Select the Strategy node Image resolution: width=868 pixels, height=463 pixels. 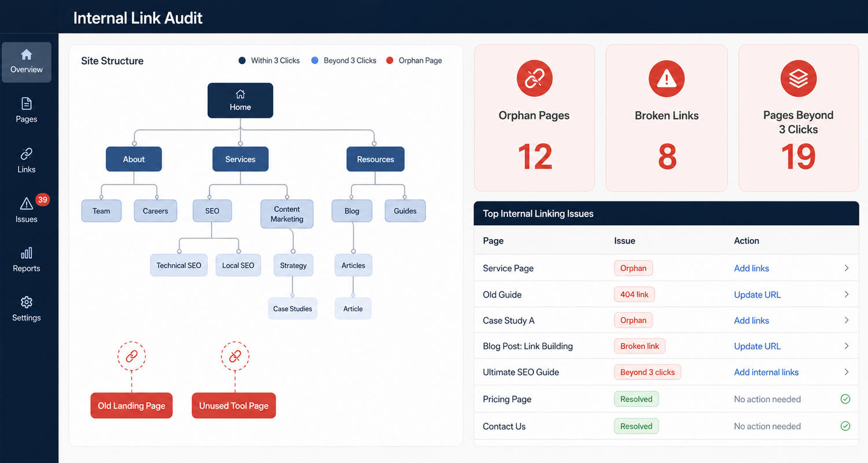click(293, 266)
